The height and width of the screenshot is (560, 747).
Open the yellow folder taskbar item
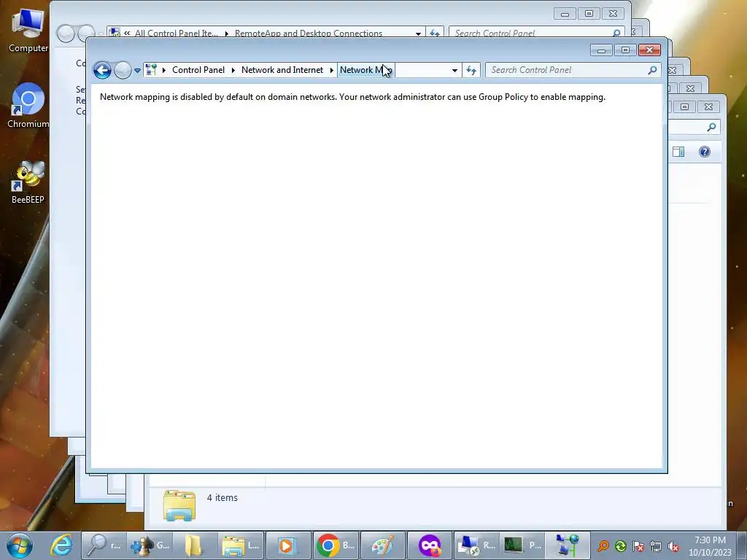coord(194,545)
